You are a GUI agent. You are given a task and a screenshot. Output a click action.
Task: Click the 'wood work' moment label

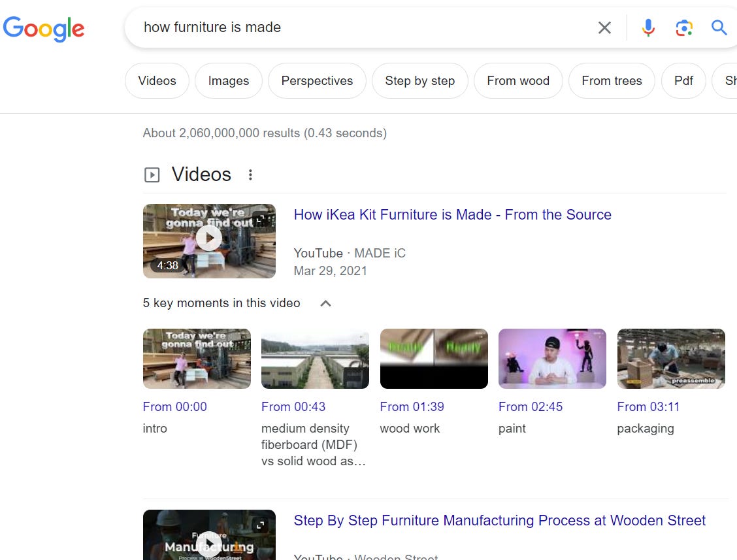point(410,429)
